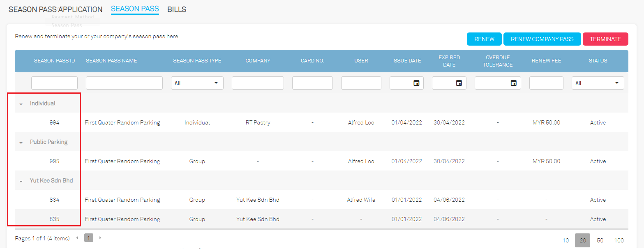Collapse the Yut Kee Sdn Bhd group

click(21, 181)
